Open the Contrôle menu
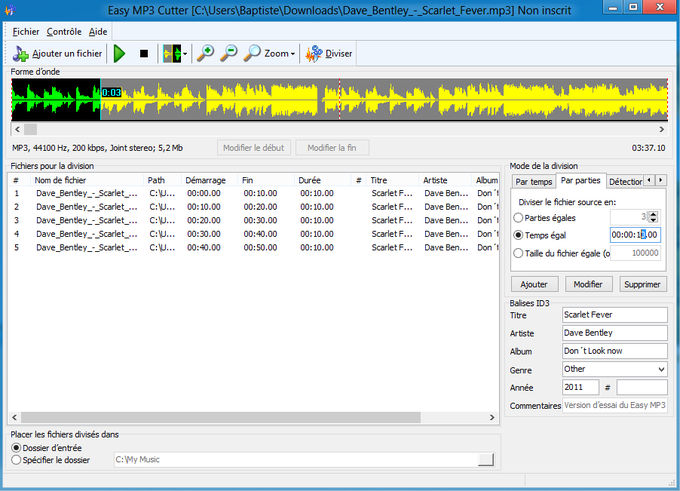 pyautogui.click(x=64, y=32)
